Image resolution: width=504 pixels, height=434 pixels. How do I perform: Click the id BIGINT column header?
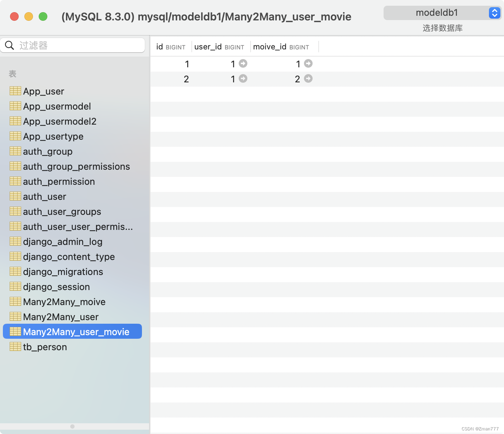pos(171,47)
